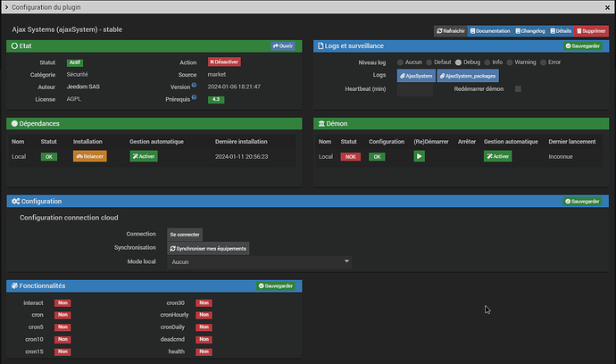Image resolution: width=616 pixels, height=364 pixels.
Task: Click the dependencies OK status badge
Action: coord(49,157)
